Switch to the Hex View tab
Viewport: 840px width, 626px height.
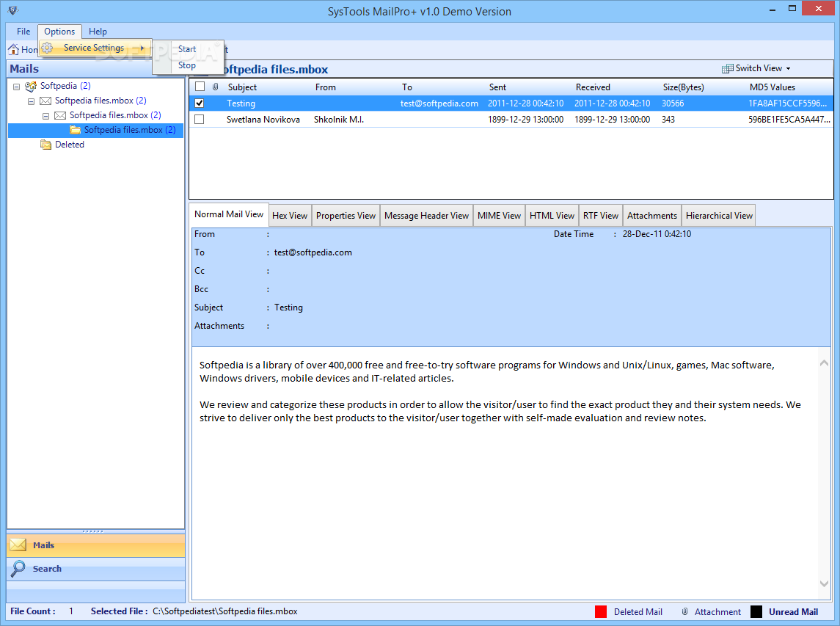click(290, 216)
